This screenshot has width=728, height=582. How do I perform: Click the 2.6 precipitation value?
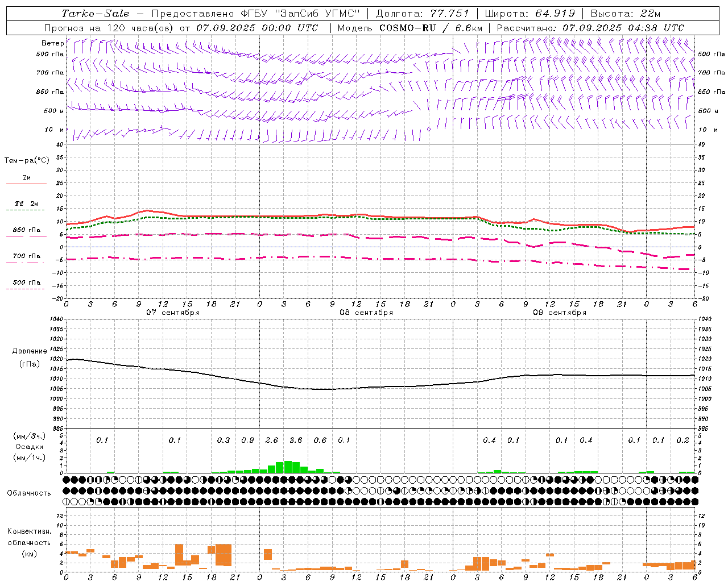[x=272, y=440]
